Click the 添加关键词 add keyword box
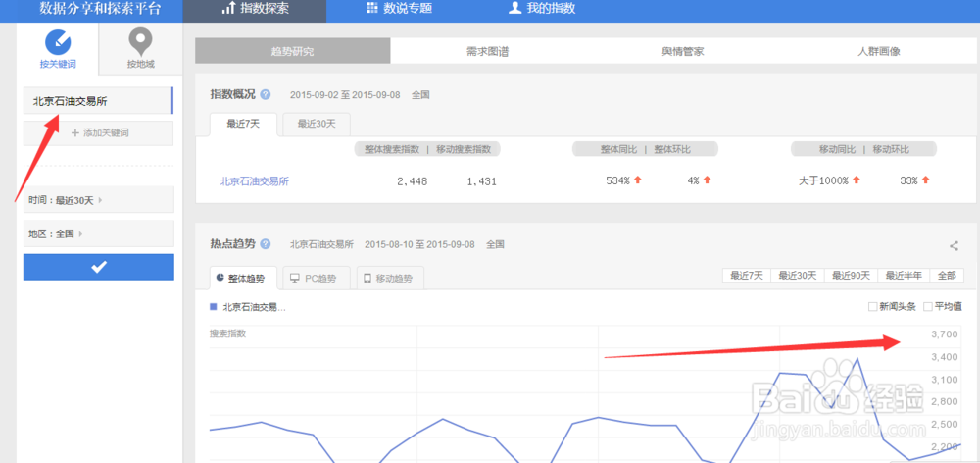The width and height of the screenshot is (980, 463). [98, 132]
